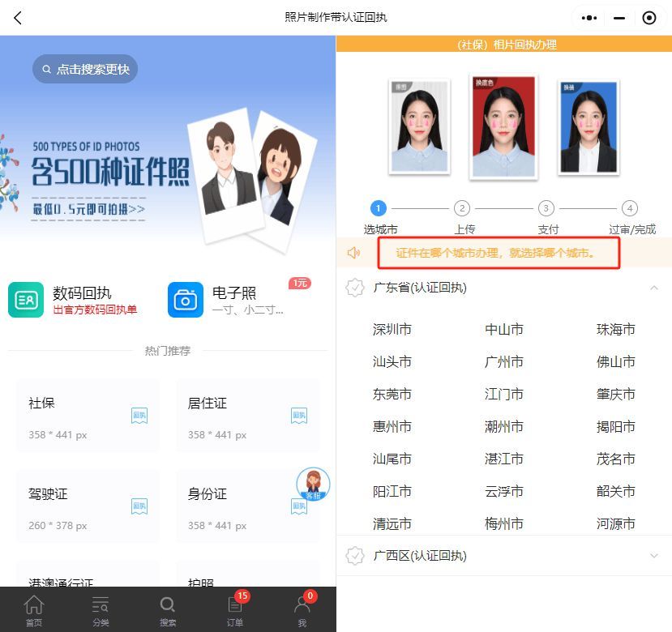Select 深圳市 from the city list
672x632 pixels.
[x=392, y=330]
